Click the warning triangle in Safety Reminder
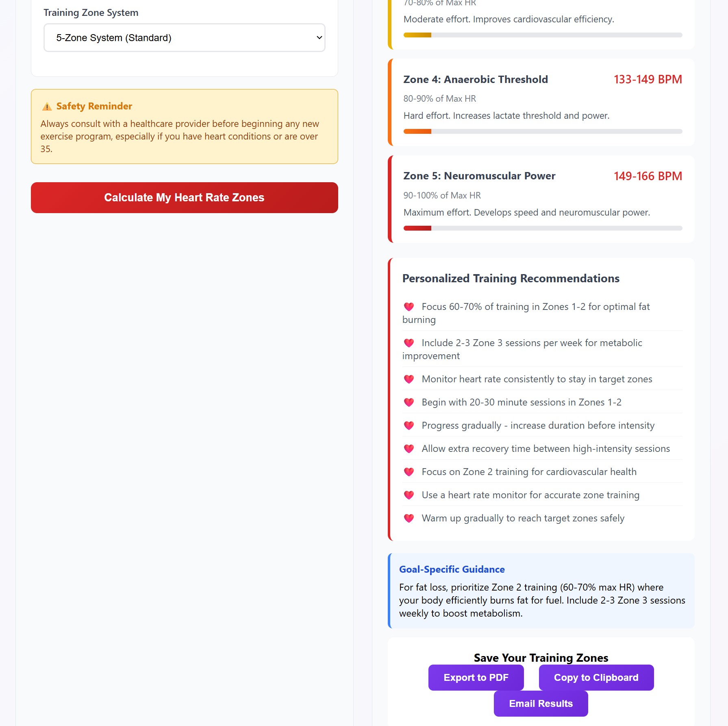Image resolution: width=728 pixels, height=726 pixels. tap(46, 107)
